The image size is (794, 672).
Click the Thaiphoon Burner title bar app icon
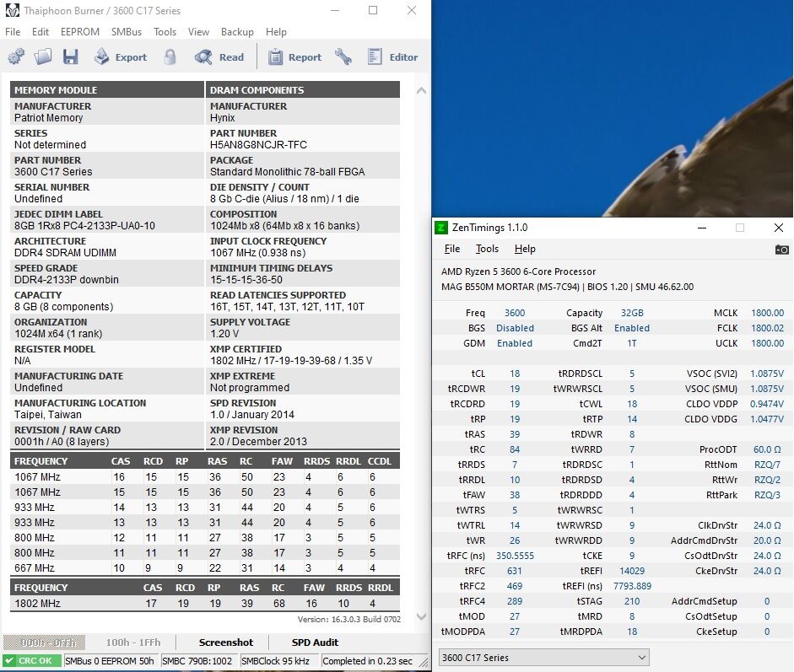12,10
